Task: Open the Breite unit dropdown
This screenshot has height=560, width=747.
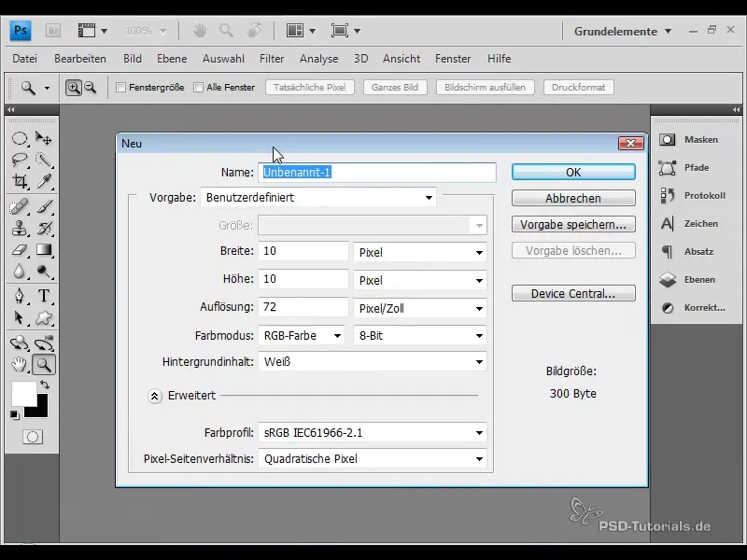Action: click(419, 252)
